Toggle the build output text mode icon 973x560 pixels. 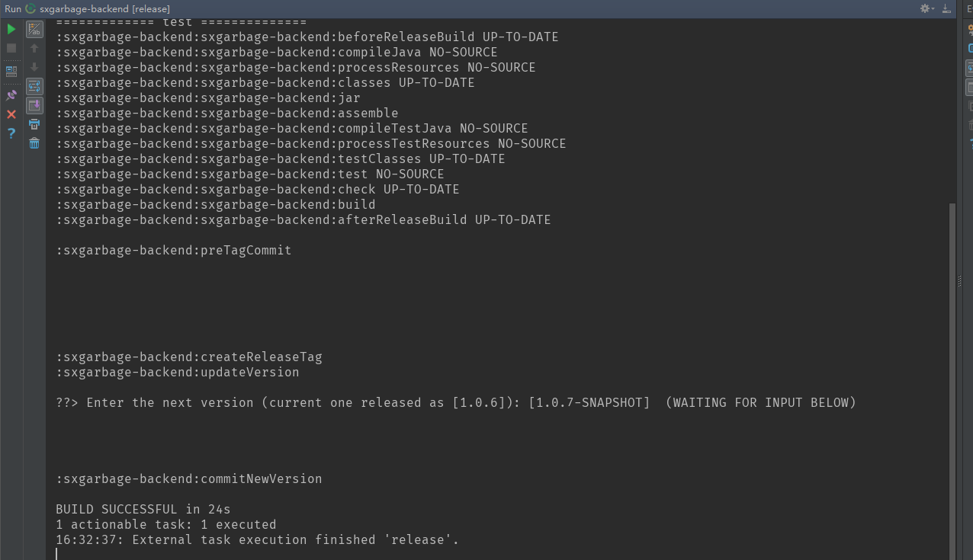point(34,29)
